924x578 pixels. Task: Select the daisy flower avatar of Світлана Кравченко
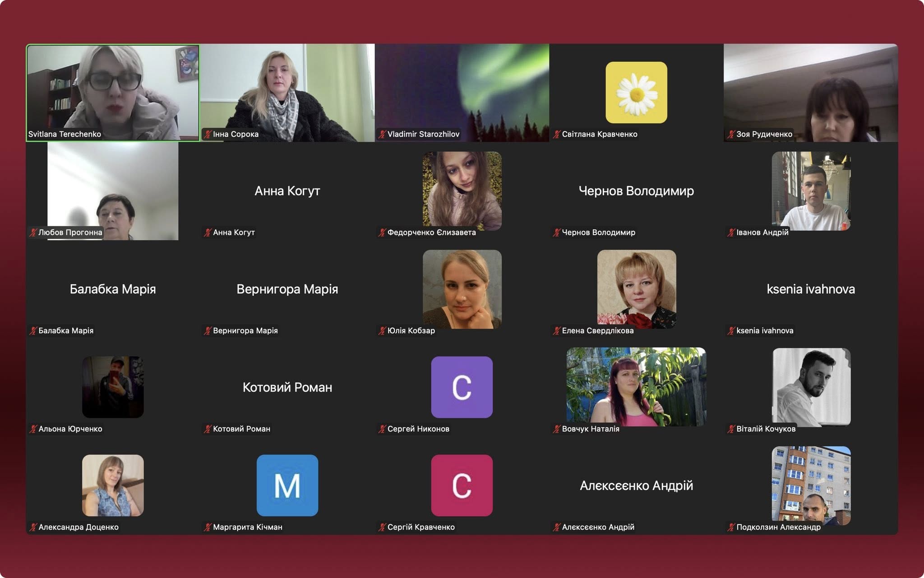[636, 93]
